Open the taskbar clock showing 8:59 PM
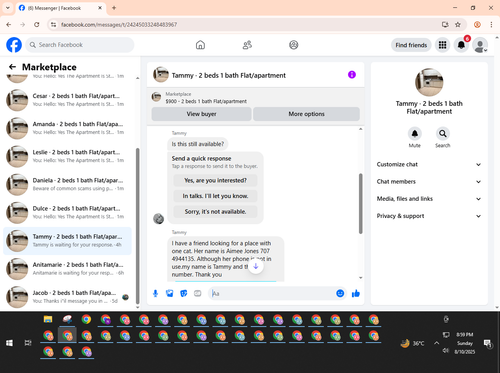Screen dimensions: 500x373 465,343
